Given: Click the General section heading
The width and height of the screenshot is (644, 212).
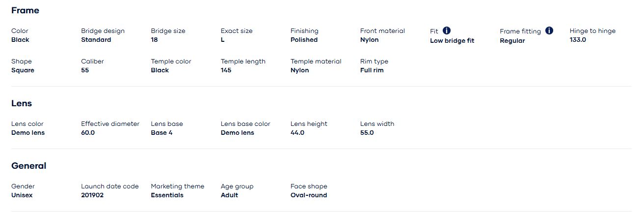Looking at the screenshot, I should pos(28,166).
